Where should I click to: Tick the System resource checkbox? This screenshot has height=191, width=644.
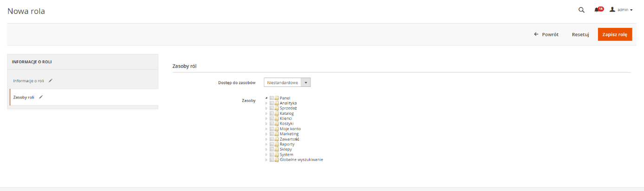pyautogui.click(x=272, y=154)
